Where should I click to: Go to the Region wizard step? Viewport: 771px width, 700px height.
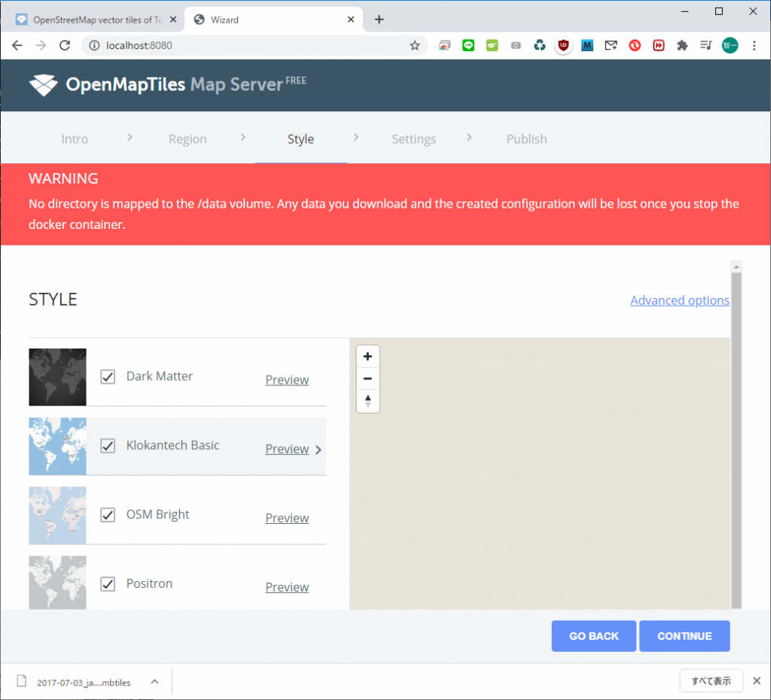[x=187, y=139]
